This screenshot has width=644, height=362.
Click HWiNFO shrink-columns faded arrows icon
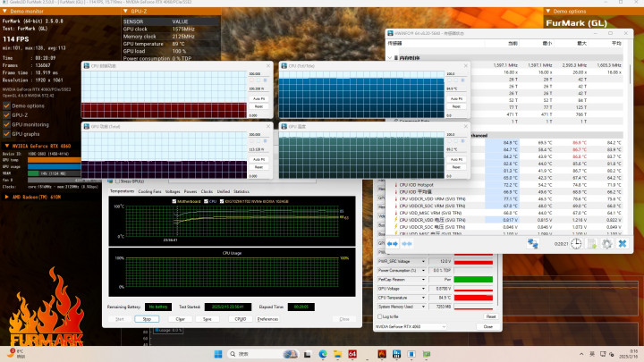point(407,244)
